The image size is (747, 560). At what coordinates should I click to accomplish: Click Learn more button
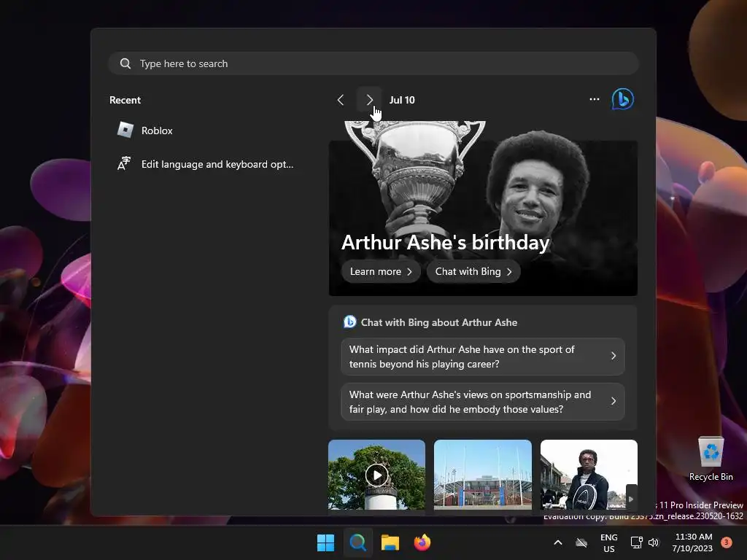point(381,271)
